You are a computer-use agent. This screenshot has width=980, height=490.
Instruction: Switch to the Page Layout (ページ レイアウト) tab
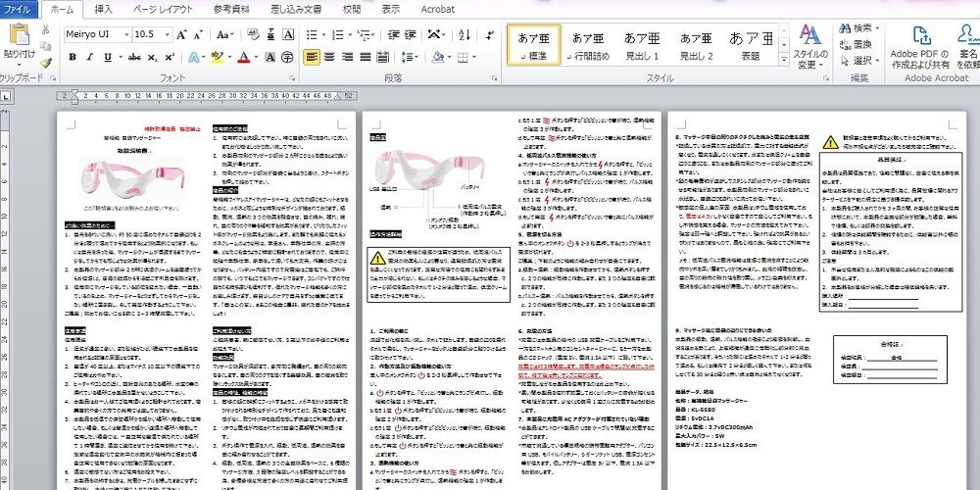click(163, 9)
